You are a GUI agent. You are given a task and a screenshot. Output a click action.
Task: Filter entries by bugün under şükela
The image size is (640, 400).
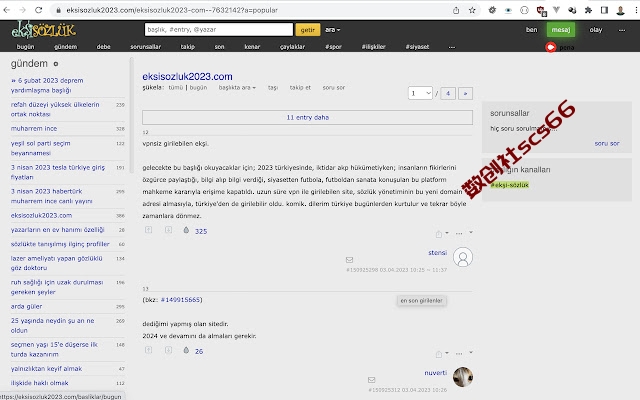(198, 88)
